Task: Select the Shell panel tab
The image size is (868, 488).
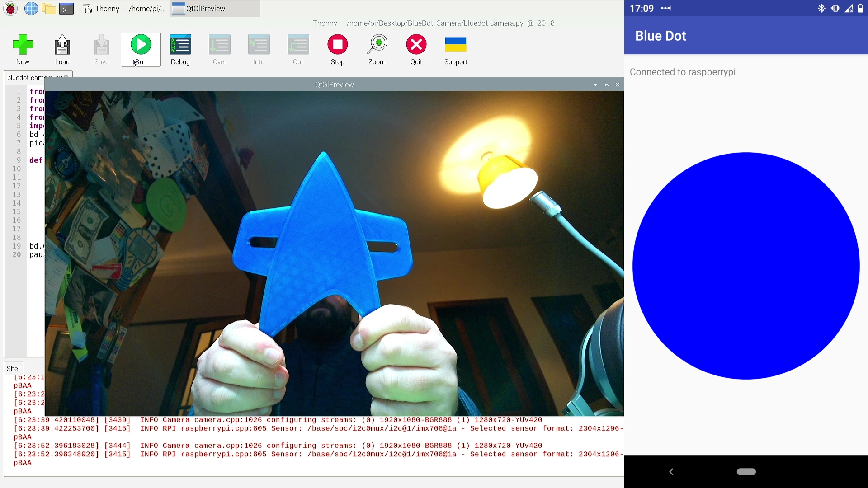Action: pyautogui.click(x=14, y=368)
